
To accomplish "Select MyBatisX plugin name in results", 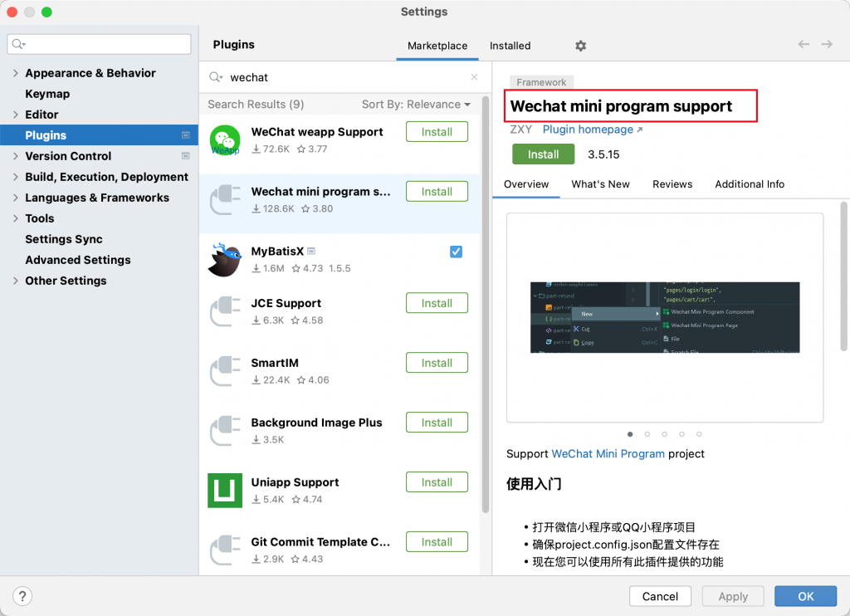I will coord(277,251).
